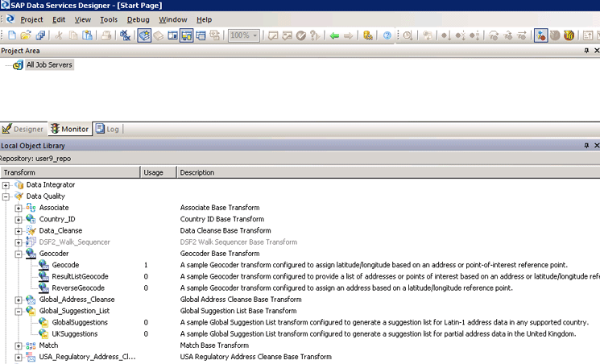Expand the USA_Regulatory_Address_Cl... node

point(19,358)
